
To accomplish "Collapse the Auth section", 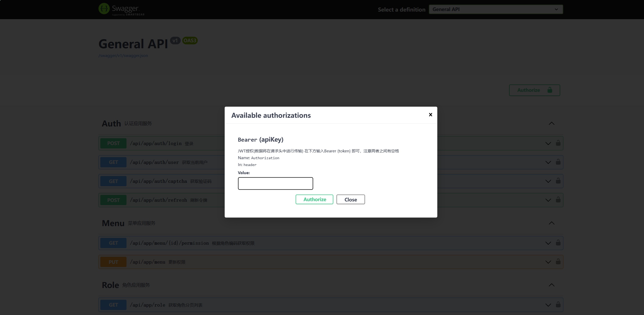I will click(x=552, y=124).
